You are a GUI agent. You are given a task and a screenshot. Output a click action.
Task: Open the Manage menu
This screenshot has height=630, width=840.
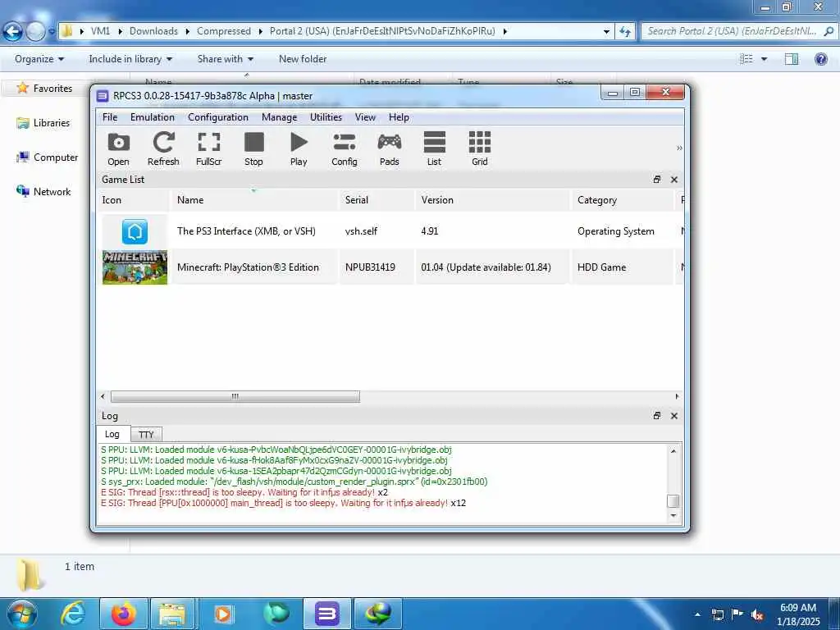[279, 117]
